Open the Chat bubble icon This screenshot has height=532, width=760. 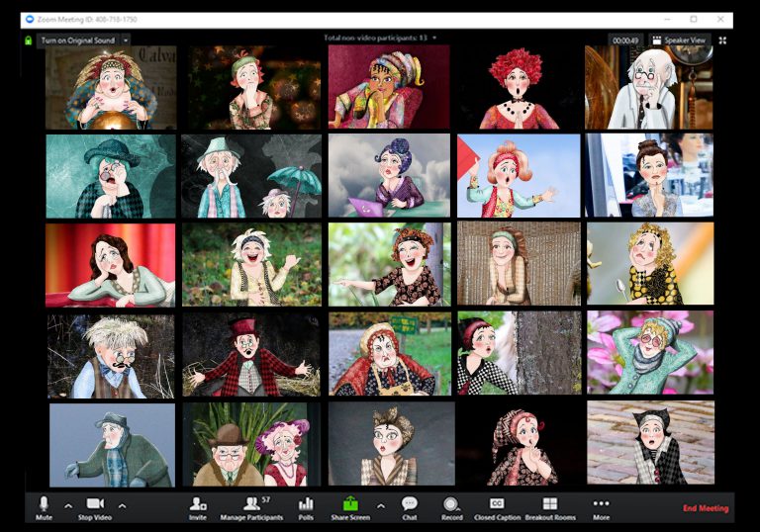pyautogui.click(x=410, y=504)
